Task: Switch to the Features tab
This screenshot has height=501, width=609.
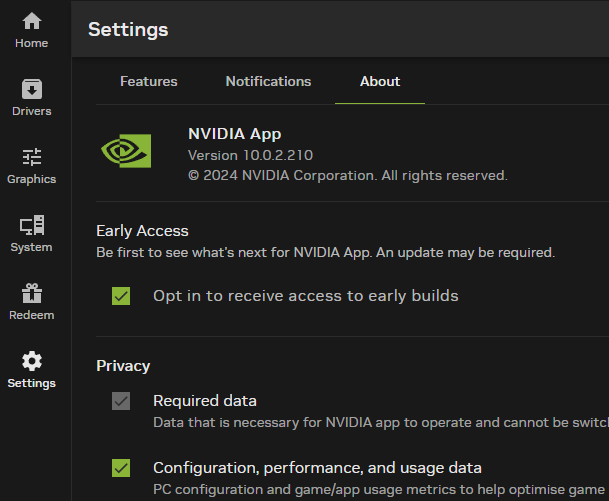Action: point(149,82)
